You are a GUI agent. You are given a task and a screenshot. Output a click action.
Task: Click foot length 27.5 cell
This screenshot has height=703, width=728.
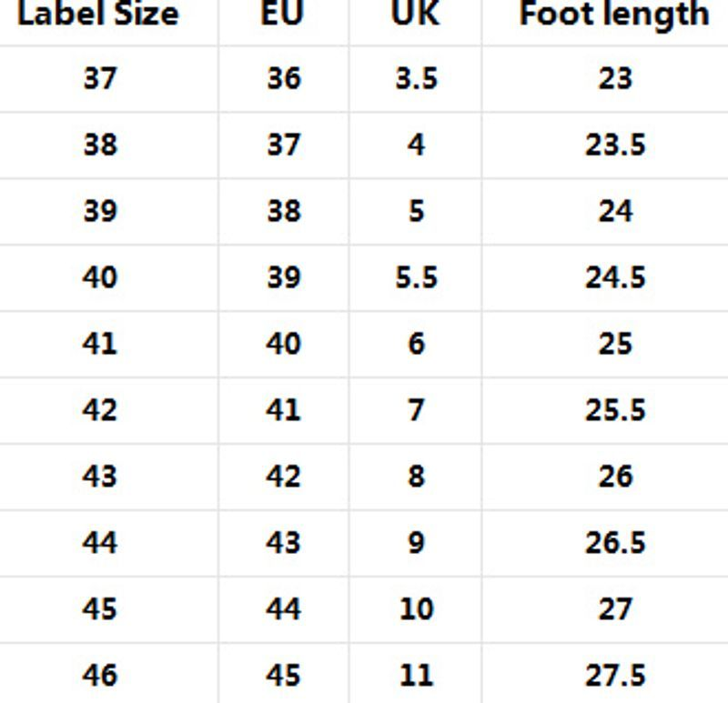pyautogui.click(x=614, y=675)
